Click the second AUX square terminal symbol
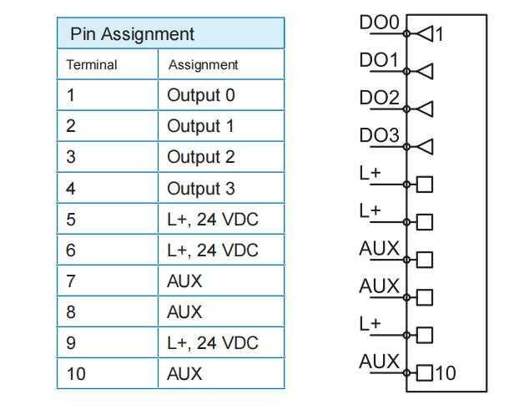Image resolution: width=524 pixels, height=420 pixels. click(425, 297)
